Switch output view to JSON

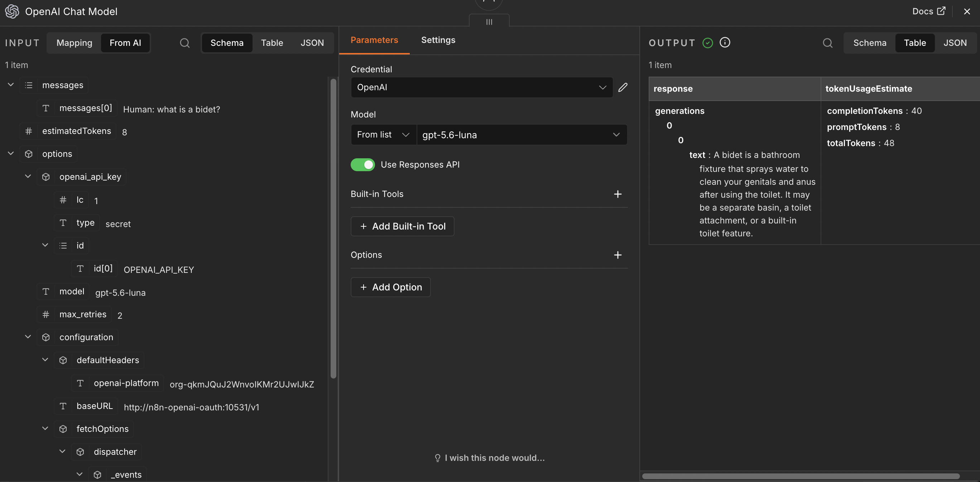pos(955,43)
